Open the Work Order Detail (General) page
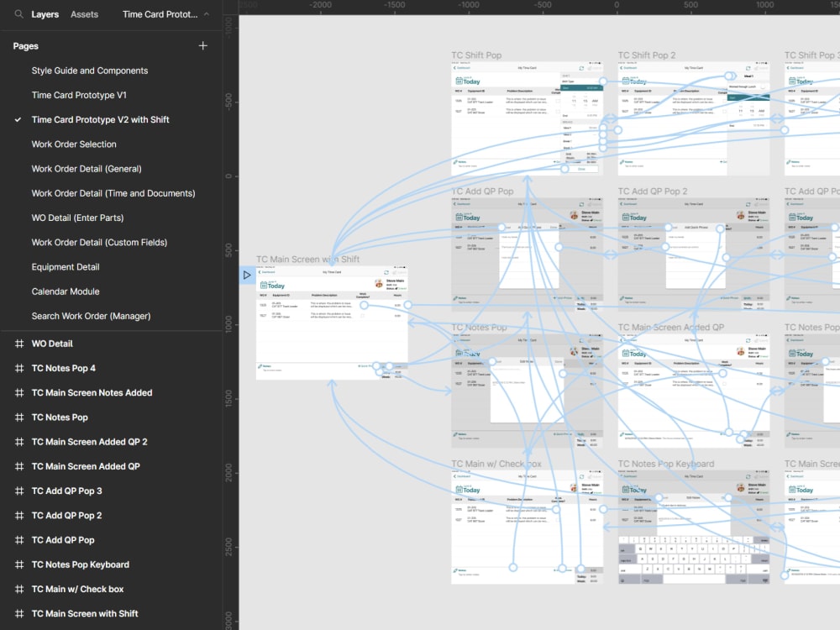This screenshot has height=630, width=840. click(x=87, y=169)
